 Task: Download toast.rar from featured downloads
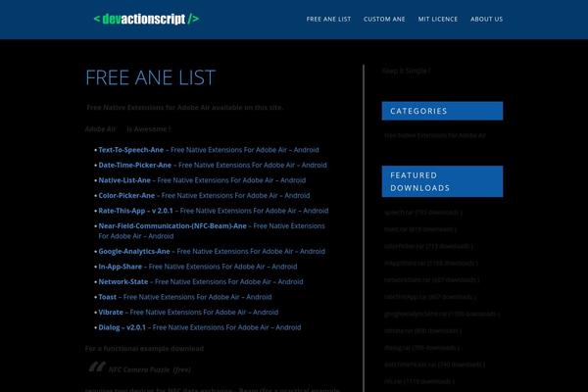click(420, 229)
